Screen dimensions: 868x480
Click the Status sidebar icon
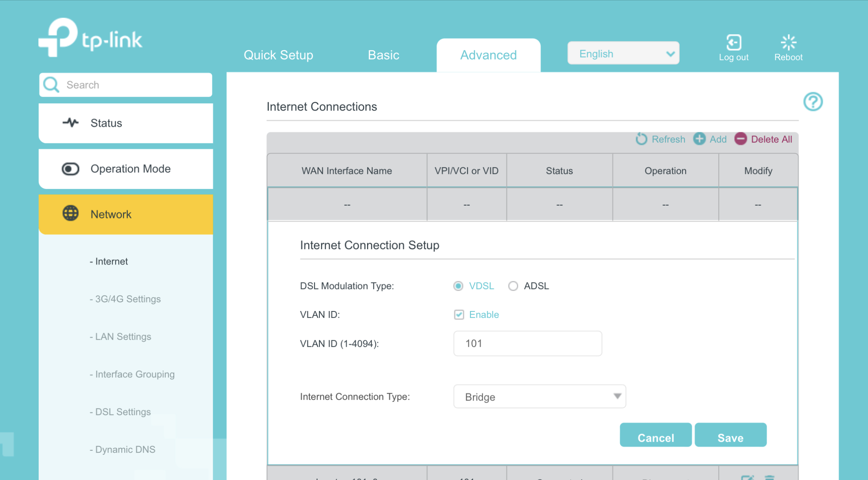(x=70, y=123)
